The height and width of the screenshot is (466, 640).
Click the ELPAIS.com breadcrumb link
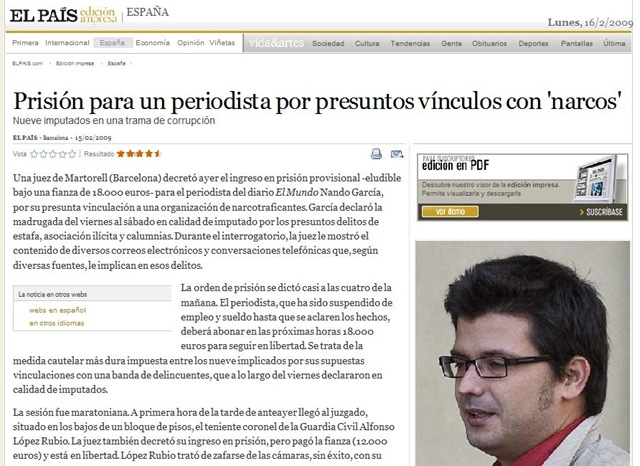click(27, 64)
